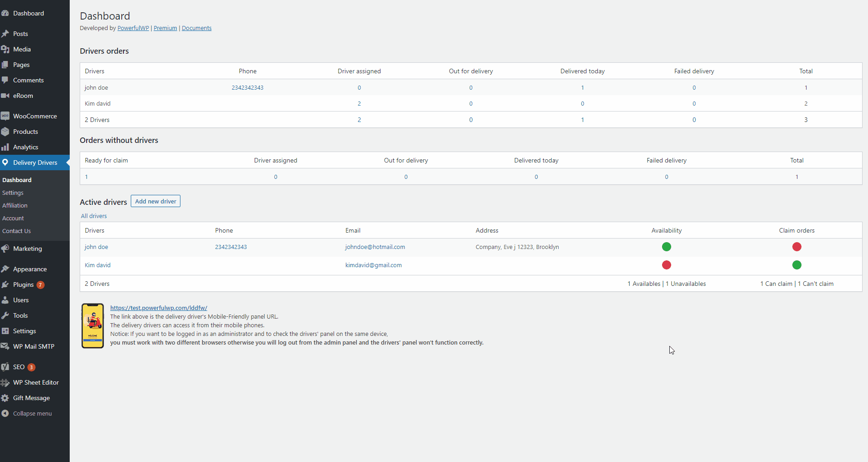Screen dimensions: 868x462
Task: Open the Contact Us submenu item
Action: (x=17, y=231)
